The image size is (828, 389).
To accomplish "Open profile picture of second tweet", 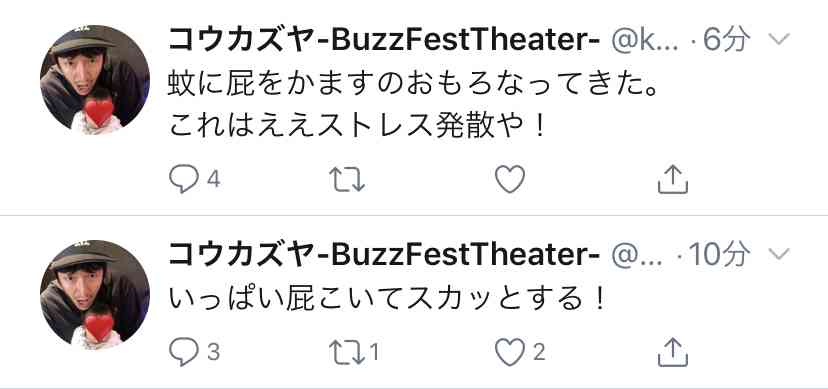I will point(95,295).
